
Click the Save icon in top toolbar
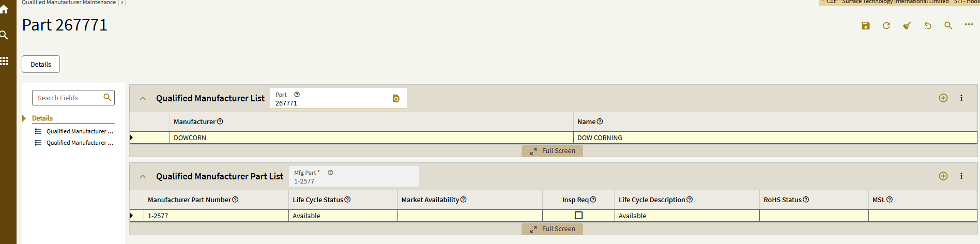[x=866, y=26]
